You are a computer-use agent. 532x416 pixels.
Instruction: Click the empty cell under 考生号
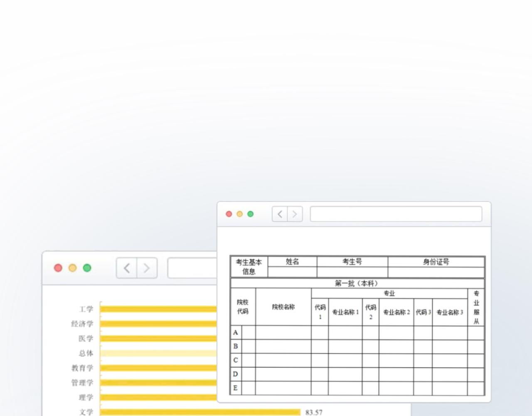[x=352, y=272]
